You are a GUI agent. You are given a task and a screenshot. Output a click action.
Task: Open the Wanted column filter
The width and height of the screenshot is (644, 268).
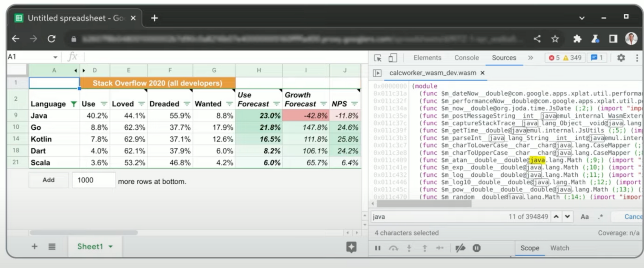click(x=229, y=104)
